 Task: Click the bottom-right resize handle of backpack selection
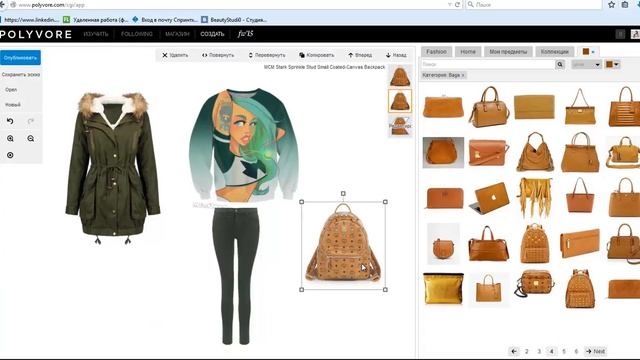pos(385,289)
